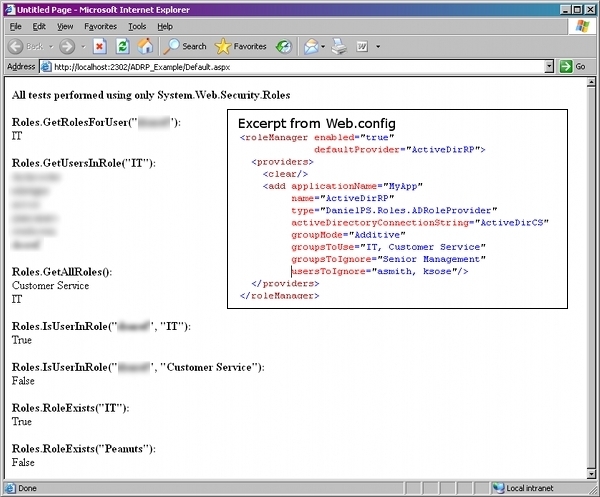Click the Local intranet zone indicator
The width and height of the screenshot is (600, 497).
coord(523,488)
